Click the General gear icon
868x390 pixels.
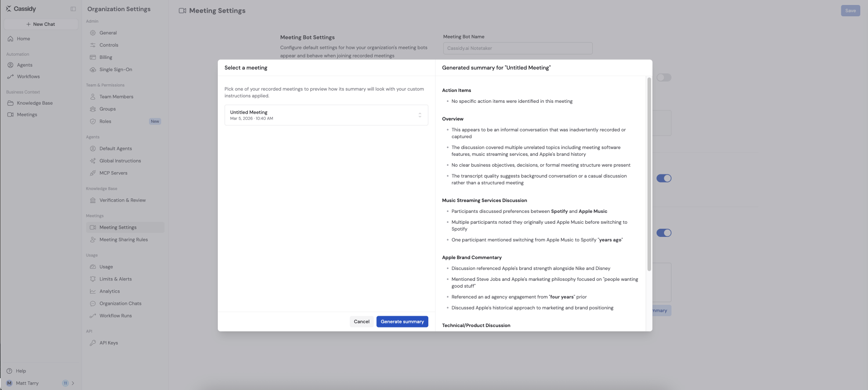(93, 33)
